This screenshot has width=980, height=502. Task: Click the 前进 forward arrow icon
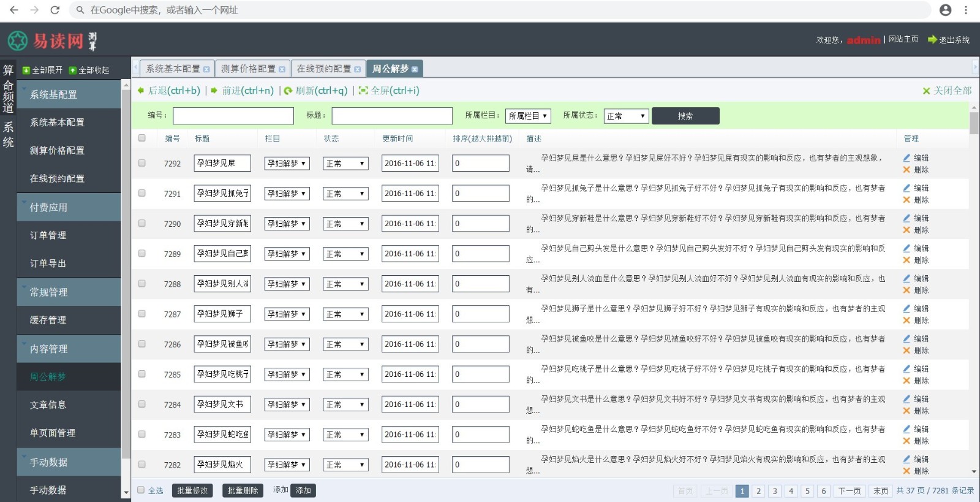(x=214, y=91)
